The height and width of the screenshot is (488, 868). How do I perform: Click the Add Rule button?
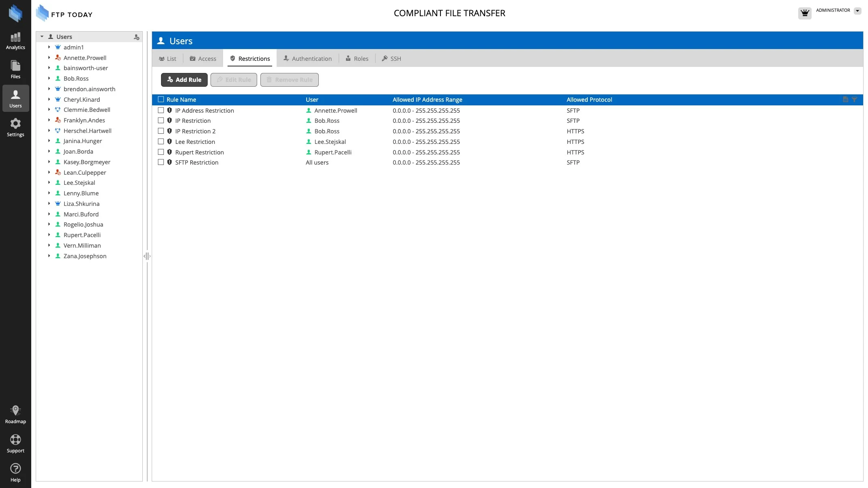tap(184, 80)
